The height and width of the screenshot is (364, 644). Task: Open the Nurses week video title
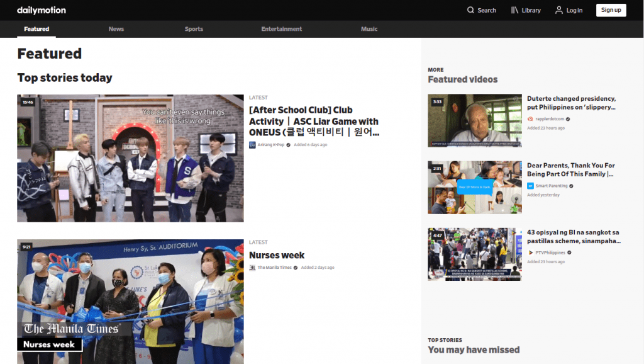coord(277,255)
